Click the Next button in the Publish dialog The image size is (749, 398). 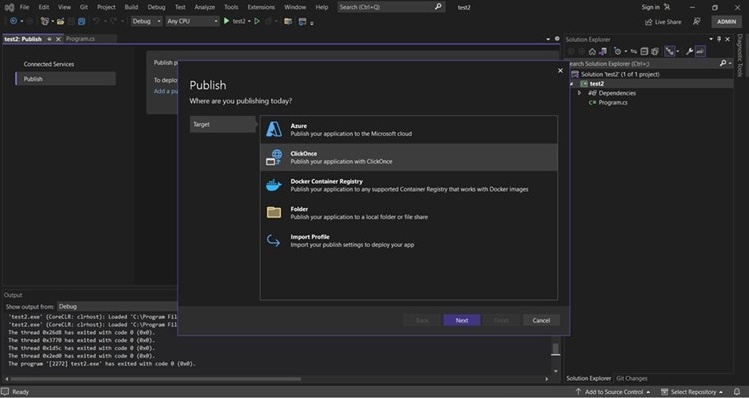coord(461,321)
